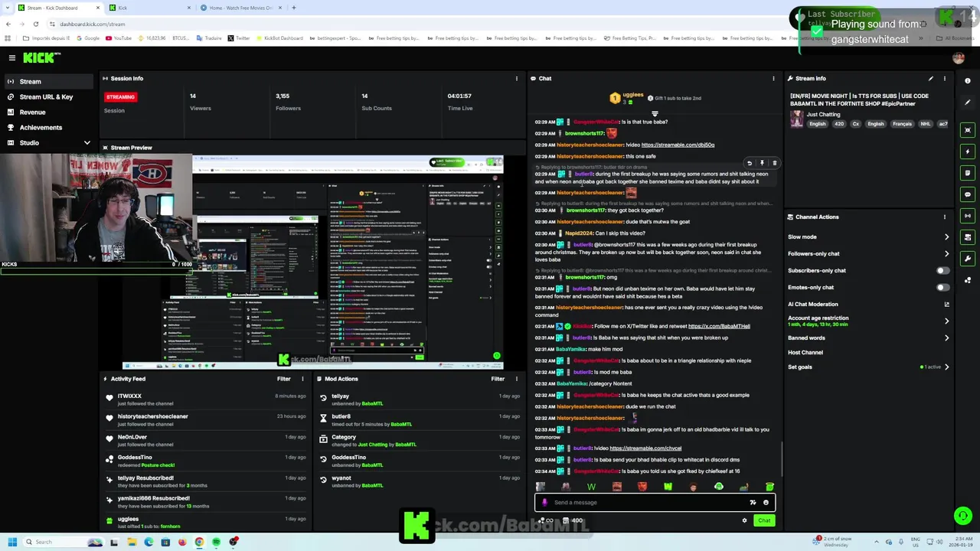Click the purple microphone icon in chat input
The width and height of the screenshot is (980, 551).
544,503
